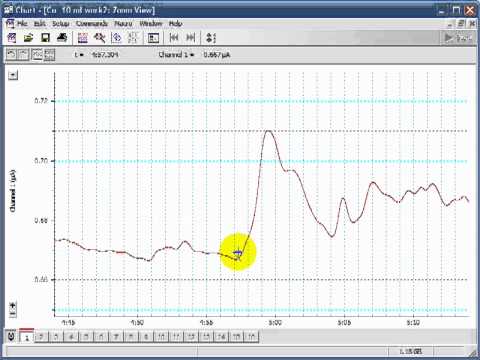Select the grid display button in the Zoom toolbar
The width and height of the screenshot is (480, 360).
[x=49, y=54]
